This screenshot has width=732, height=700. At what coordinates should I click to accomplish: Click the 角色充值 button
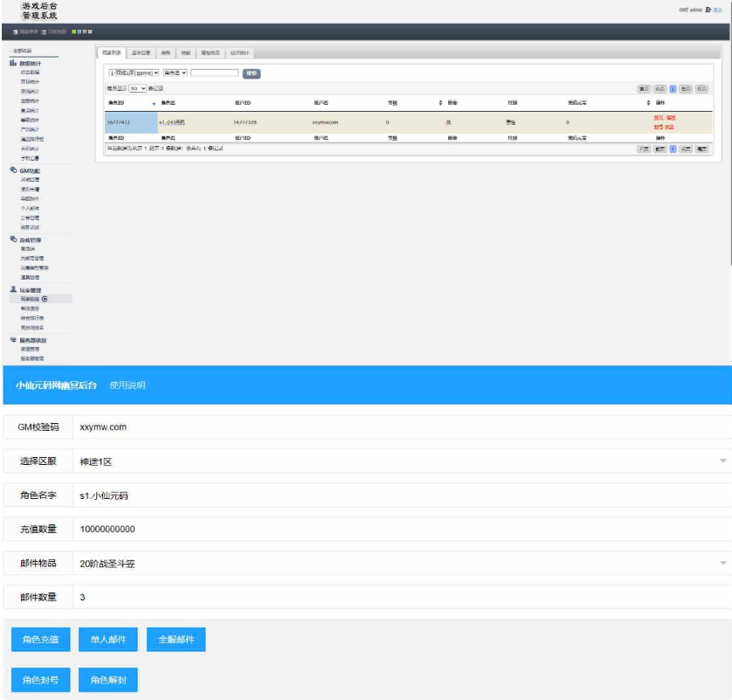point(40,641)
